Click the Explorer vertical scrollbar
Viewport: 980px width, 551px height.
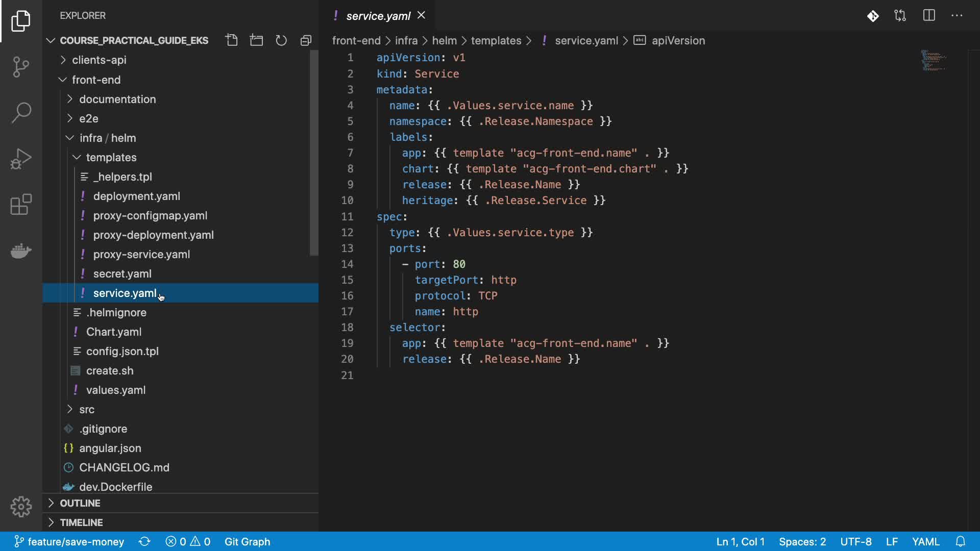pos(314,153)
